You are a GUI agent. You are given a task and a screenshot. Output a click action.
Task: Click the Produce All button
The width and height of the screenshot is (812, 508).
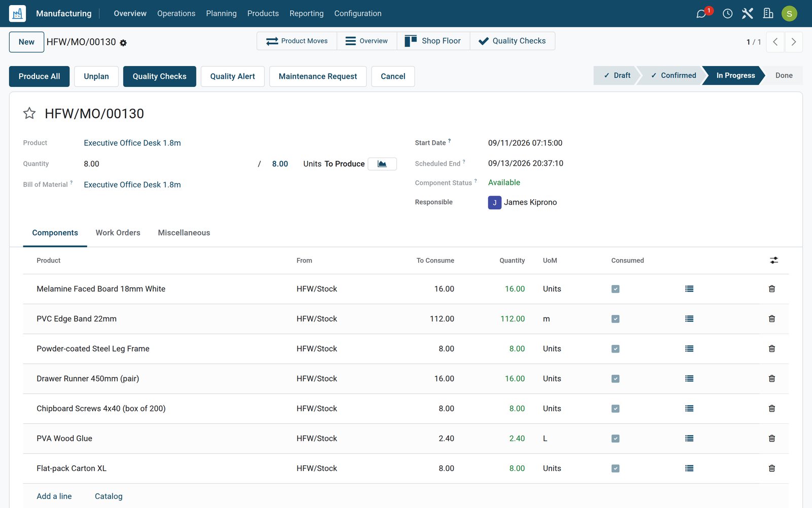(x=39, y=76)
